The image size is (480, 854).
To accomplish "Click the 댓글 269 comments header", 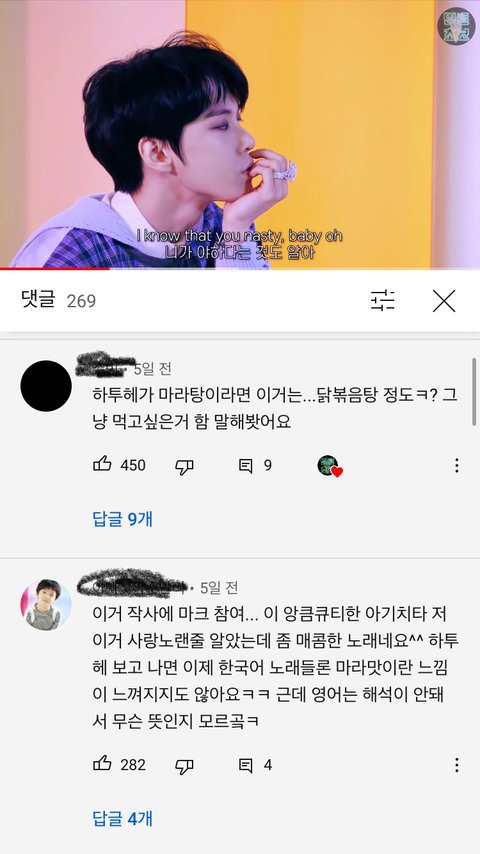I will [x=58, y=300].
